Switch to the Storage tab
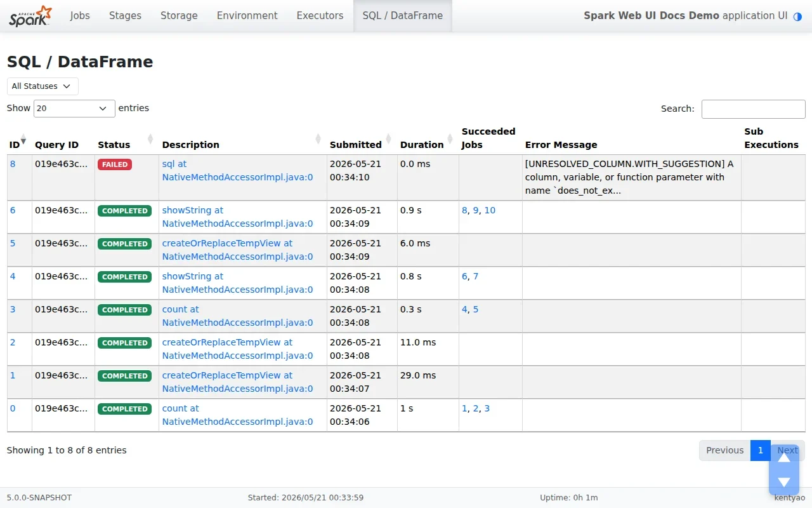812x508 pixels. (x=179, y=16)
